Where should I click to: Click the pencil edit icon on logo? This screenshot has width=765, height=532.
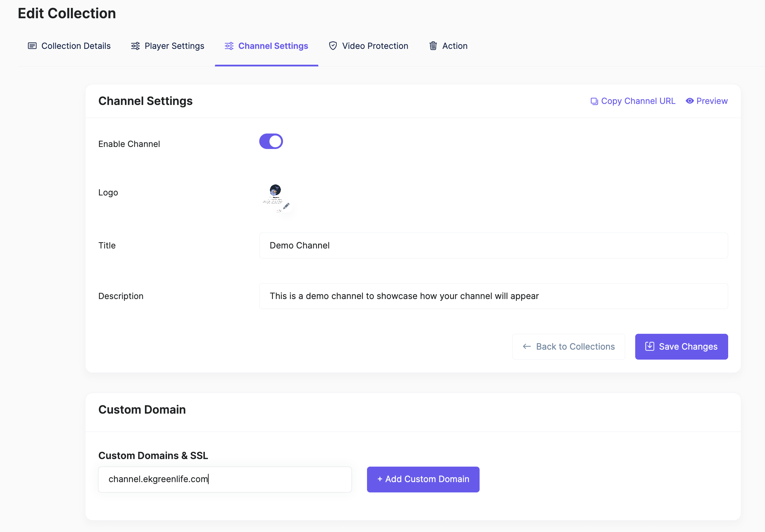tap(286, 206)
